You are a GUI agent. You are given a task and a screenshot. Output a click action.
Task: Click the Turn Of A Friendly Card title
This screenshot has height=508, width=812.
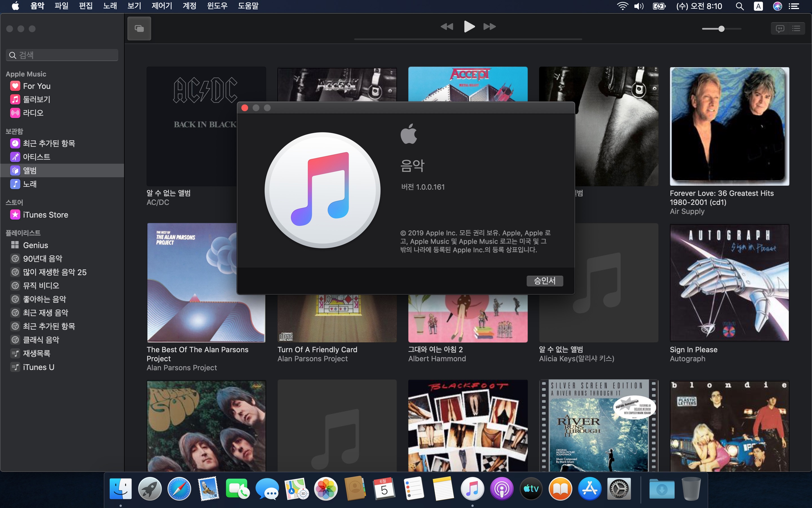tap(317, 349)
